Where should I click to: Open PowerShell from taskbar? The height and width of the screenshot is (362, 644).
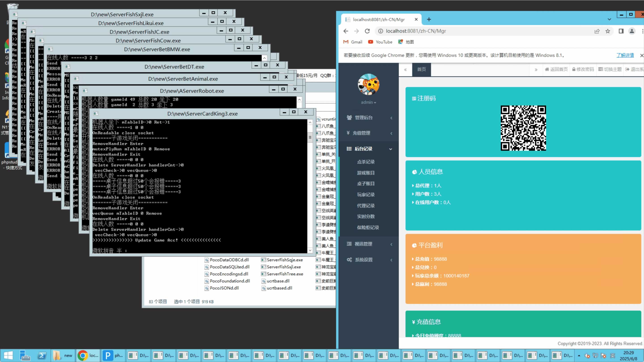42,355
